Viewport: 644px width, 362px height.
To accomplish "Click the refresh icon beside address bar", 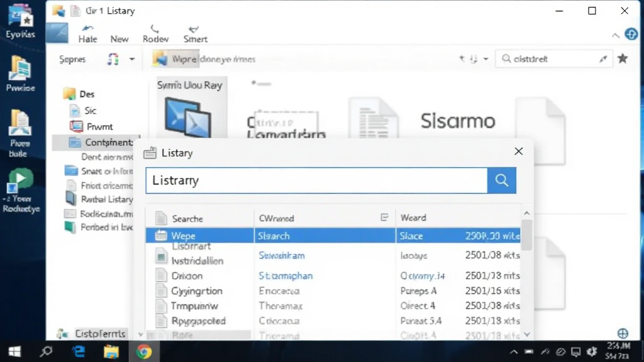I will [x=474, y=59].
